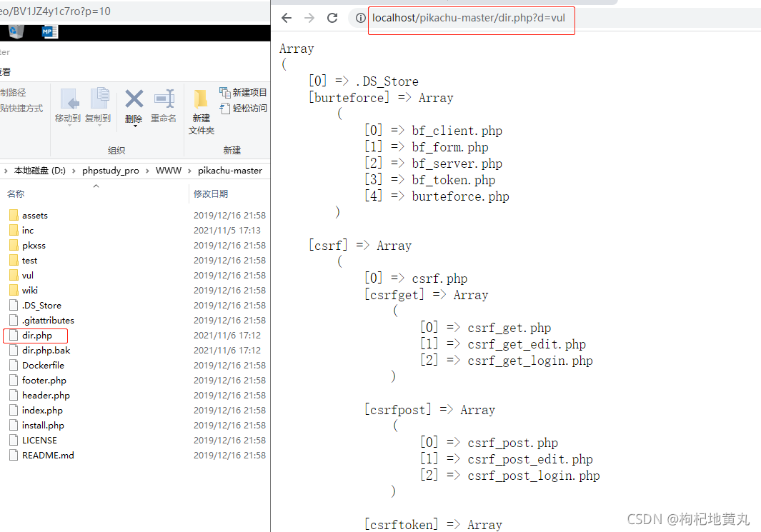Click the [csrfpost] array key text
Viewport: 761px width, 532px height.
pos(398,411)
